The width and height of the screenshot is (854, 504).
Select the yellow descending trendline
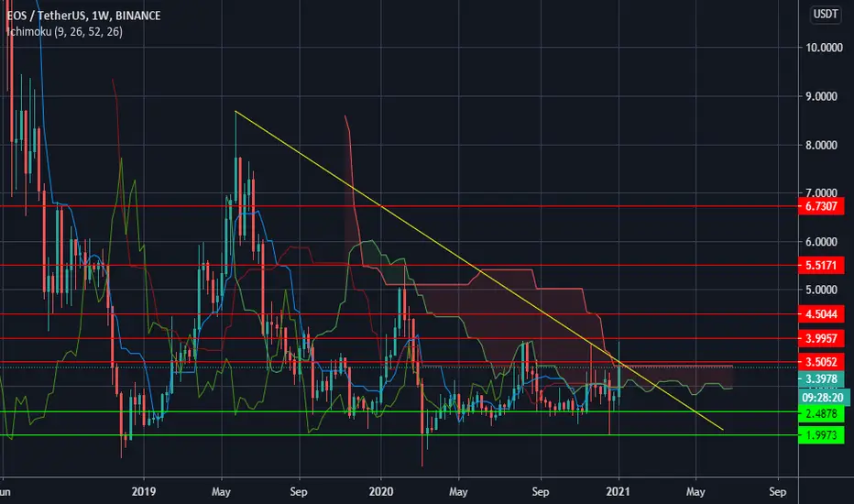(479, 270)
